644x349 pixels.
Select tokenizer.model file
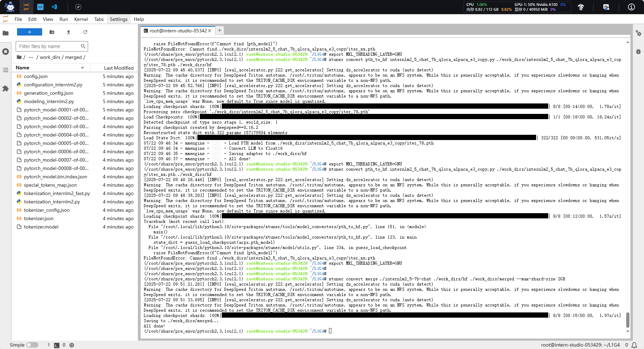tap(75, 227)
